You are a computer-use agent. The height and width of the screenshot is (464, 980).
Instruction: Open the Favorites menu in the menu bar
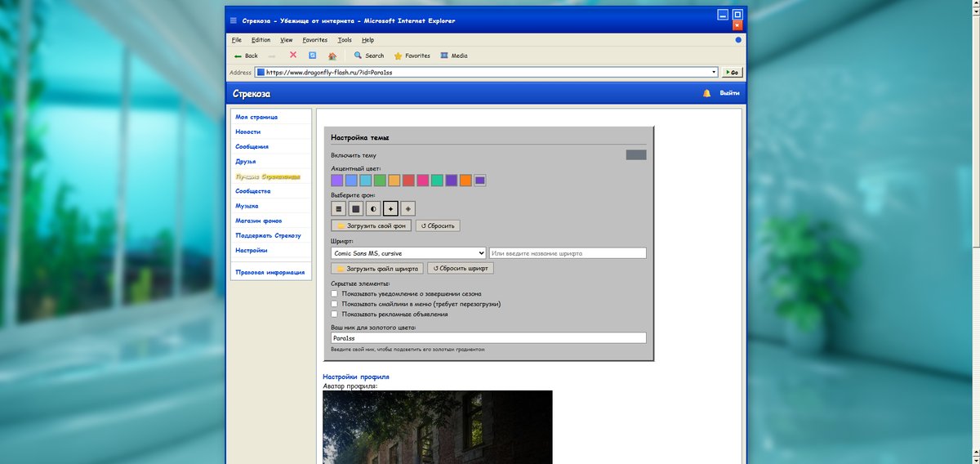[x=315, y=39]
